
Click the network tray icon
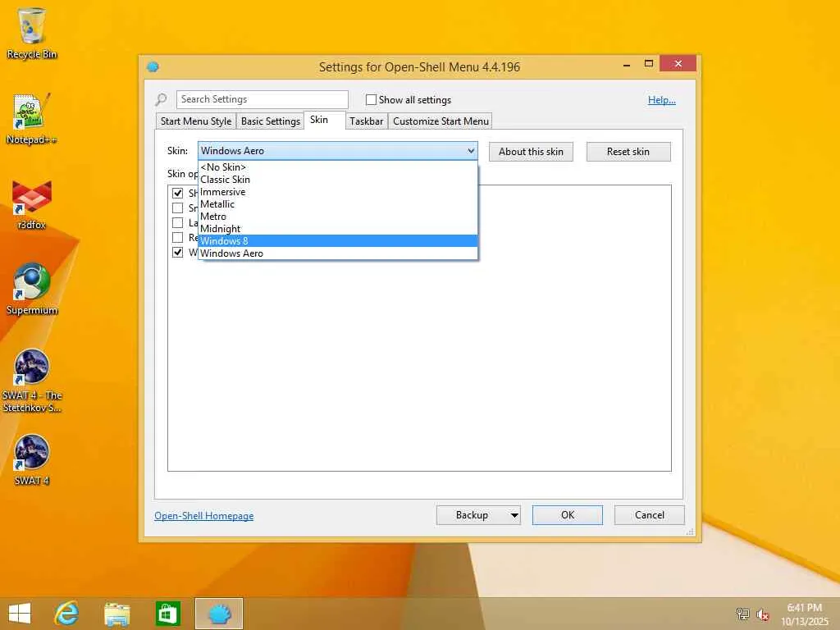point(742,614)
